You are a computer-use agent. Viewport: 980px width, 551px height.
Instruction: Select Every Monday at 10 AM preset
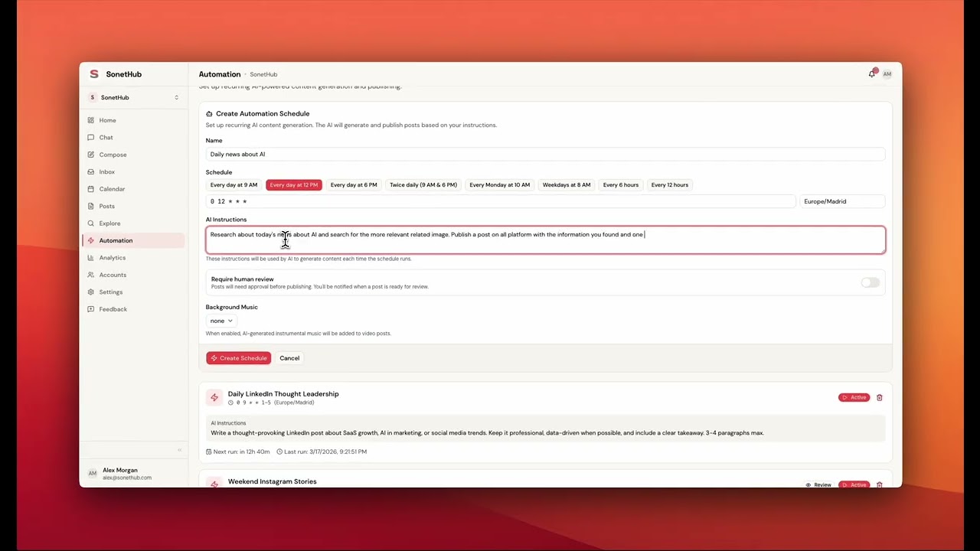point(500,184)
